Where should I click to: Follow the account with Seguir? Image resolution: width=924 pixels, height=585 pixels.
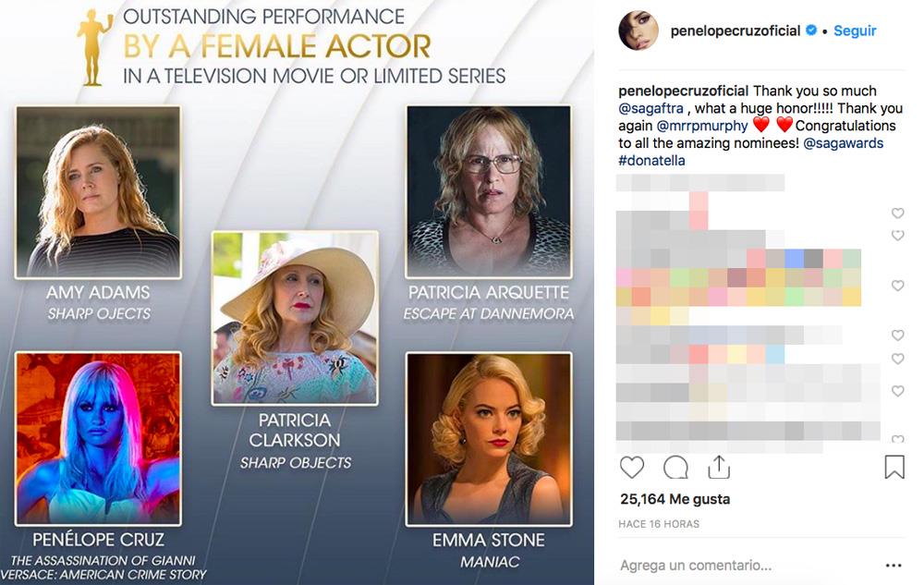point(855,30)
